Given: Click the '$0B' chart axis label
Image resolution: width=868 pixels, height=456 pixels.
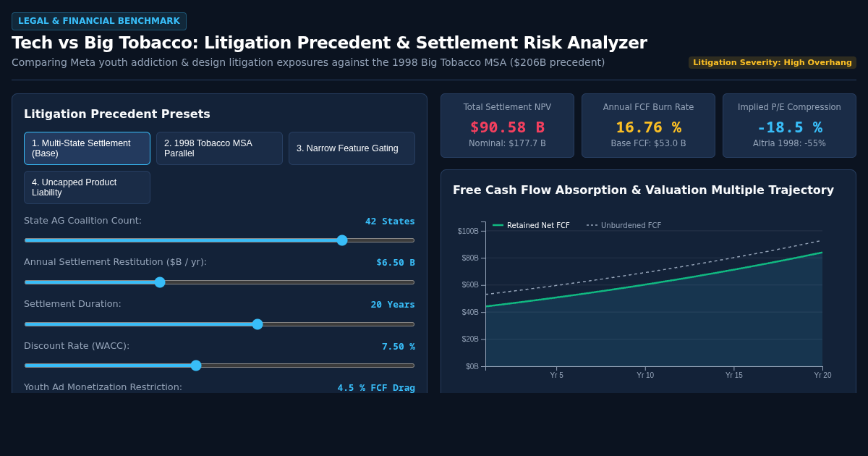Looking at the screenshot, I should point(472,367).
